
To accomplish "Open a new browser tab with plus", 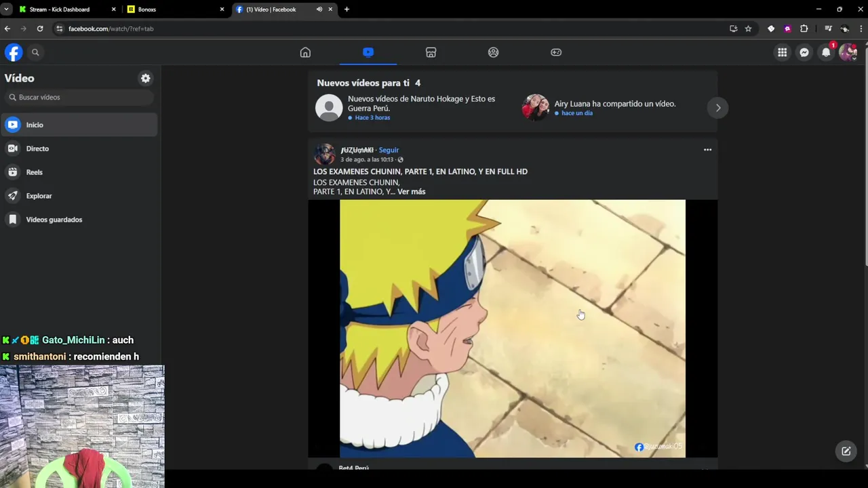I will tap(347, 9).
